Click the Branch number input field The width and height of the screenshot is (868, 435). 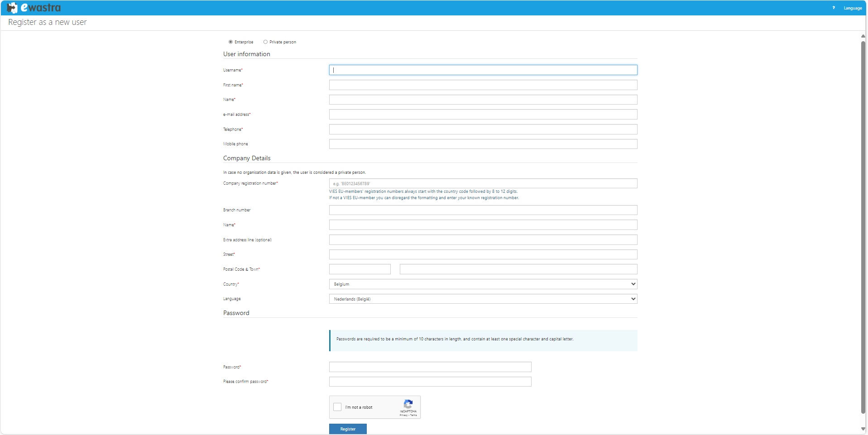pyautogui.click(x=483, y=210)
